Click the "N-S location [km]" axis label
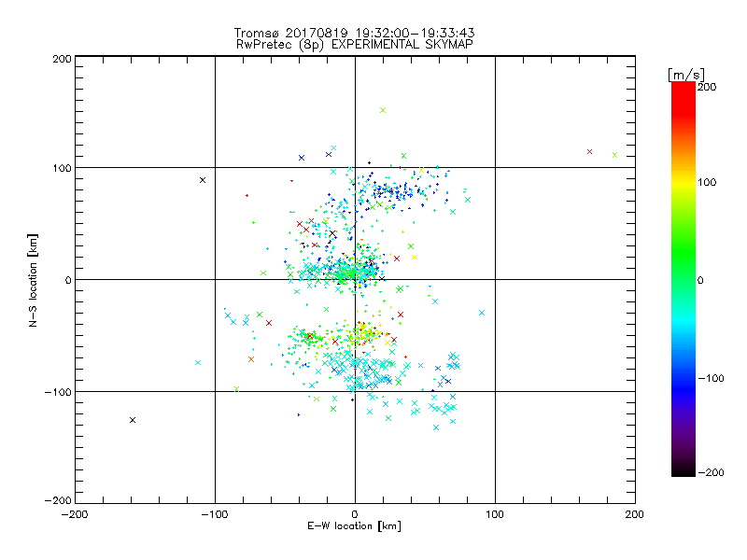Screen dimensions: 747x560 (x=33, y=280)
